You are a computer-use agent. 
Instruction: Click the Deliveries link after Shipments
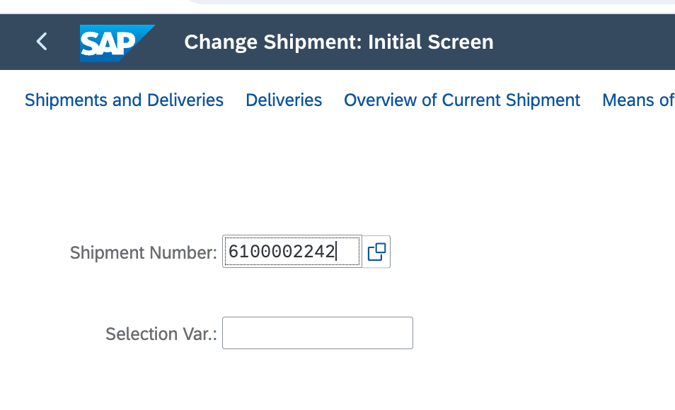(x=284, y=100)
